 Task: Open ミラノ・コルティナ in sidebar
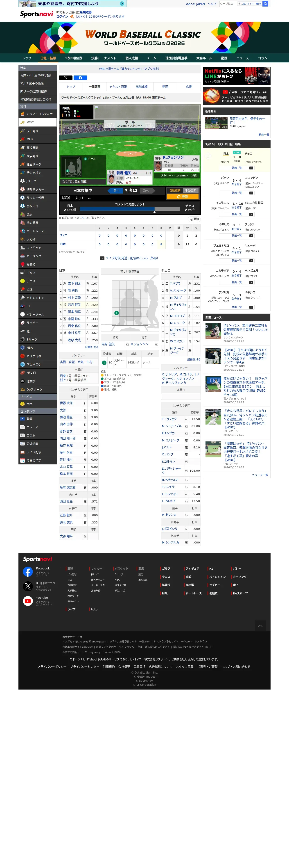pyautogui.click(x=37, y=114)
